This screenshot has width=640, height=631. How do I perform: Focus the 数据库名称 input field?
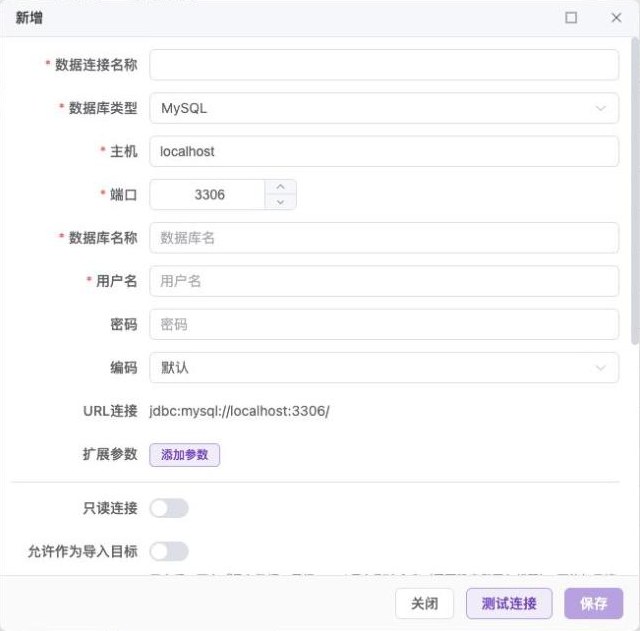(x=384, y=238)
